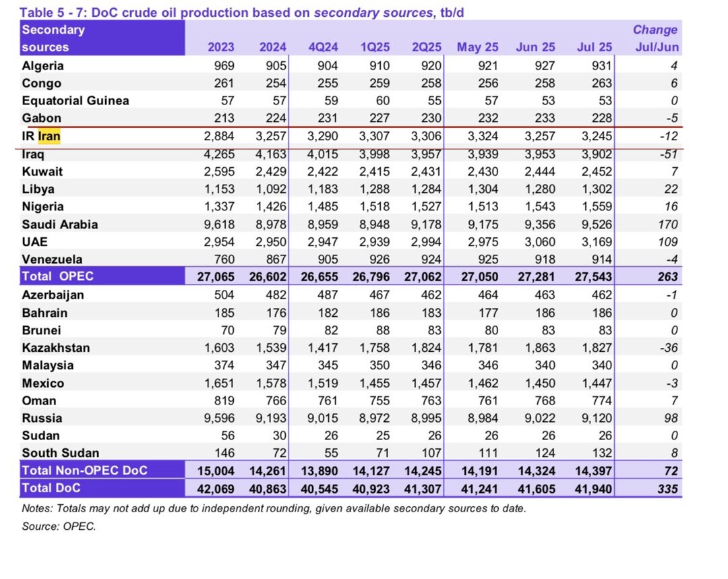728x579 pixels.
Task: Click the Venezuela row label
Action: (x=52, y=260)
